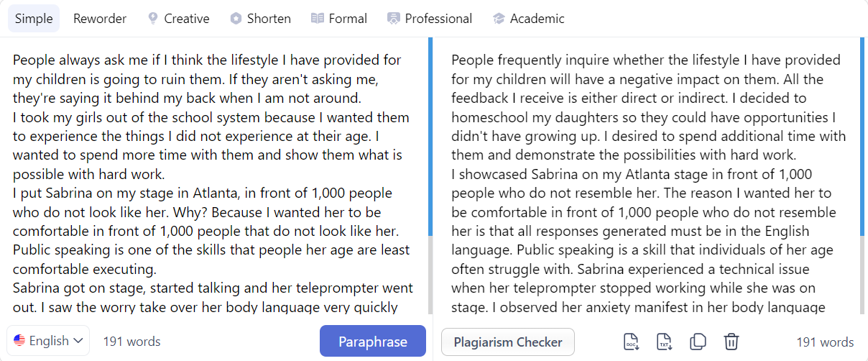Click the lightbulb icon beside Creative
The height and width of the screenshot is (361, 868).
[x=153, y=19]
